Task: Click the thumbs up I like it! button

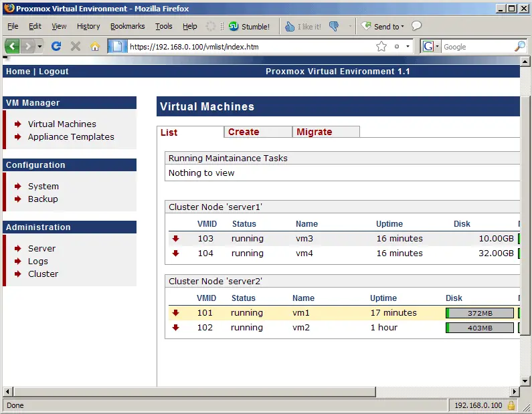Action: (302, 27)
